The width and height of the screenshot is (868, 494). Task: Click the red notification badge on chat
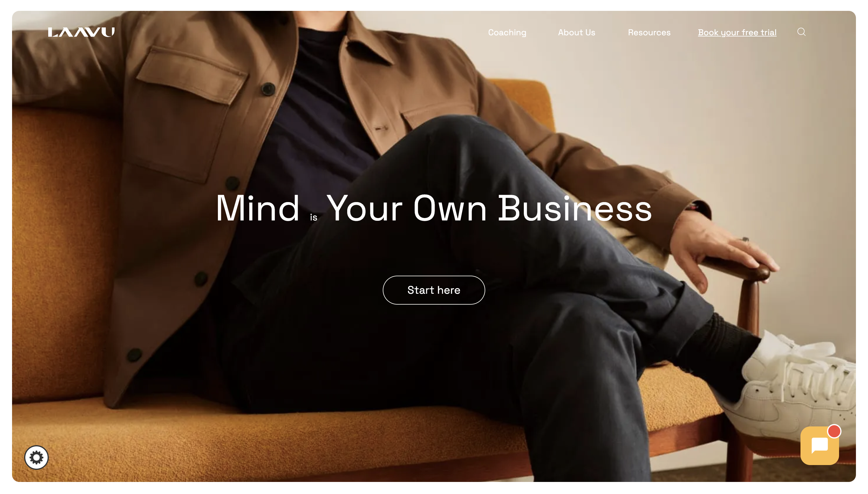click(834, 431)
